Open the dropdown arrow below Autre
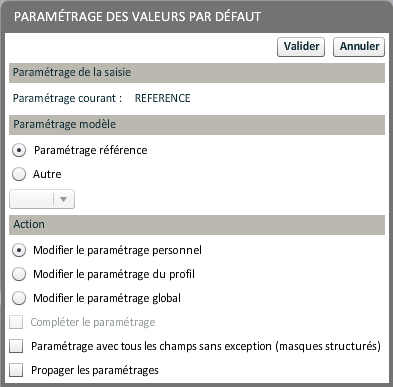Screen dimensions: 393x387 (x=63, y=199)
